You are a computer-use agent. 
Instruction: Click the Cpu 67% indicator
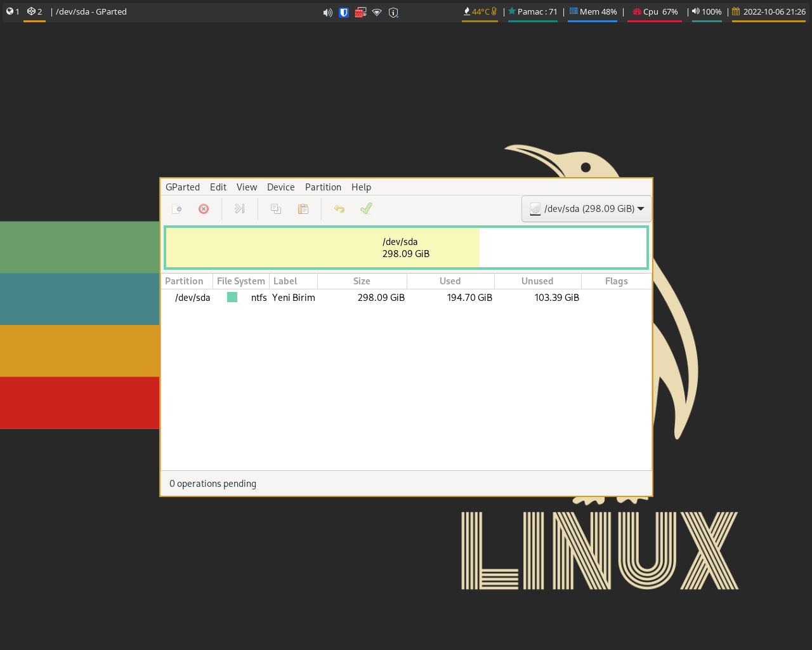point(655,11)
